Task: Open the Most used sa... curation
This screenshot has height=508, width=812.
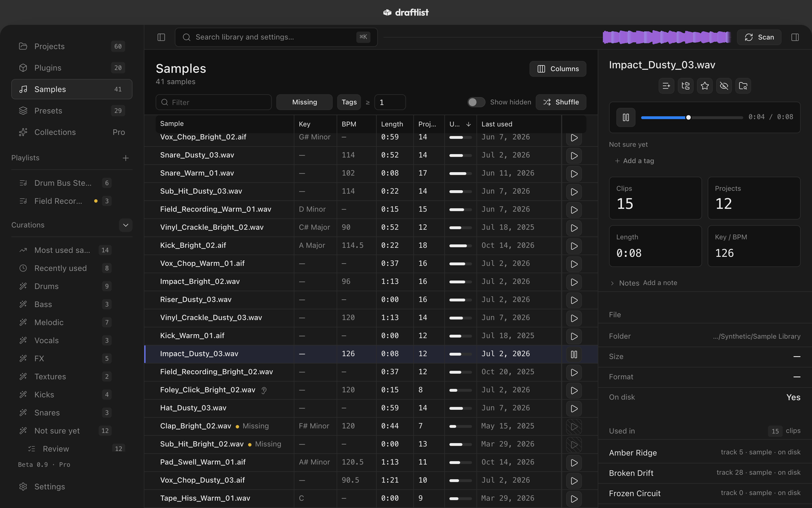Action: point(72,250)
